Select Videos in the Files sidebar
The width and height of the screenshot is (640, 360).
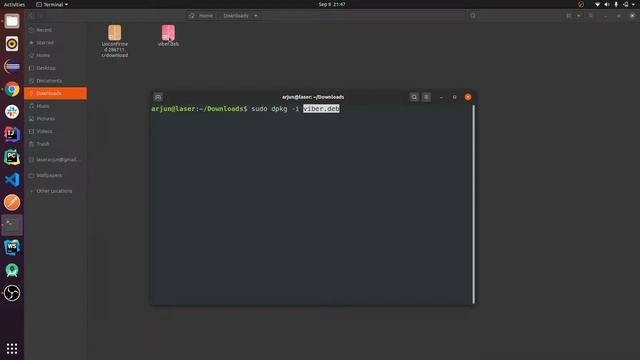(56, 131)
